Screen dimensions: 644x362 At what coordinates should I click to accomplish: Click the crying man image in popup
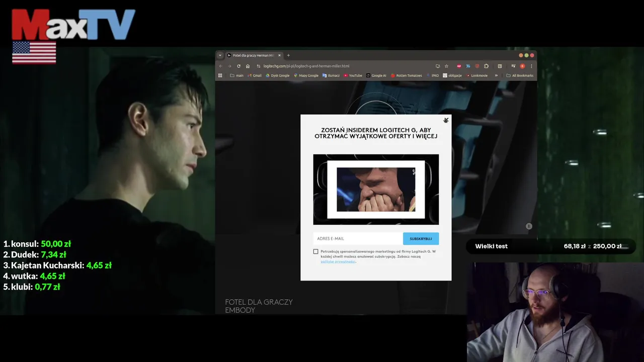coord(376,190)
